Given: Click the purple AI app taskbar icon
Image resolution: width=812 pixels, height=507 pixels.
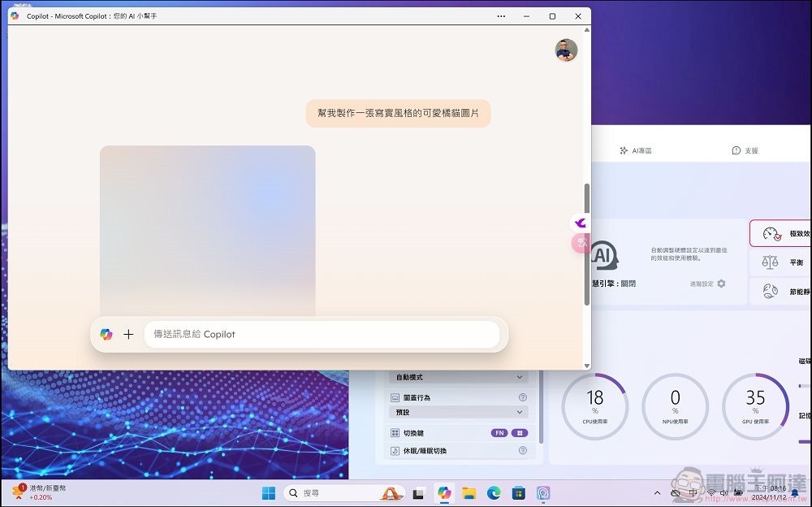Looking at the screenshot, I should [x=543, y=493].
